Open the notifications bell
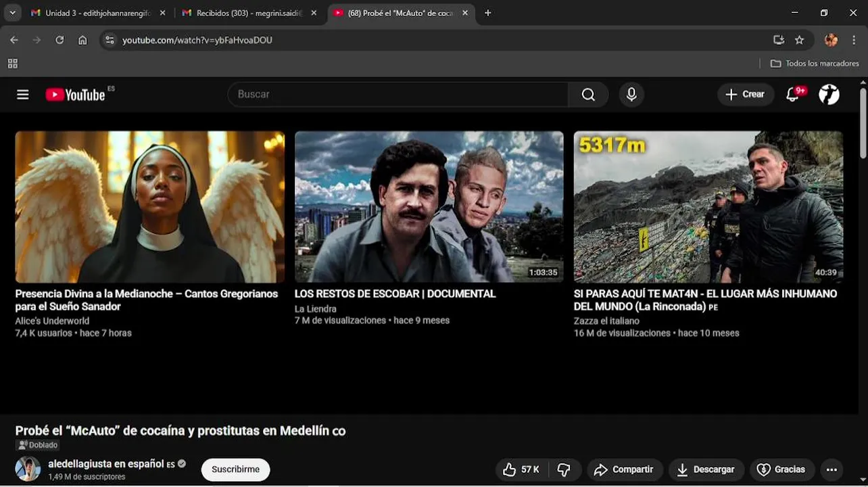 tap(793, 95)
